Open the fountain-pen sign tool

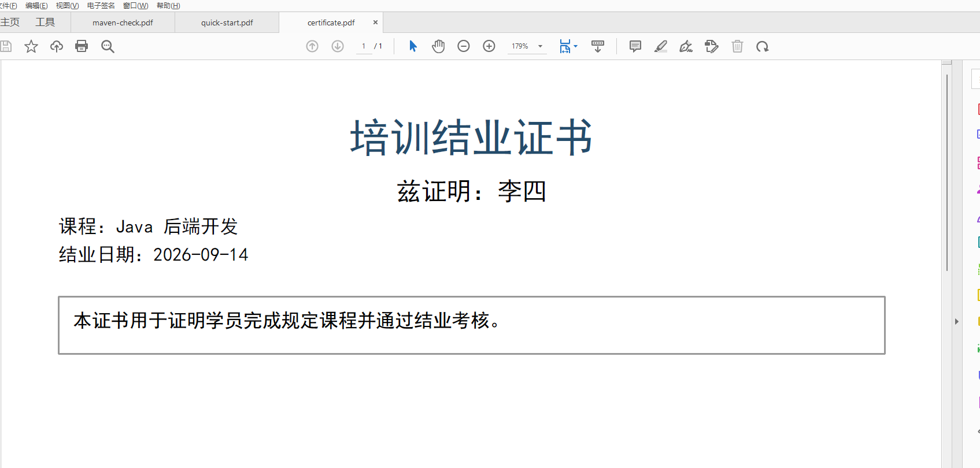(686, 46)
